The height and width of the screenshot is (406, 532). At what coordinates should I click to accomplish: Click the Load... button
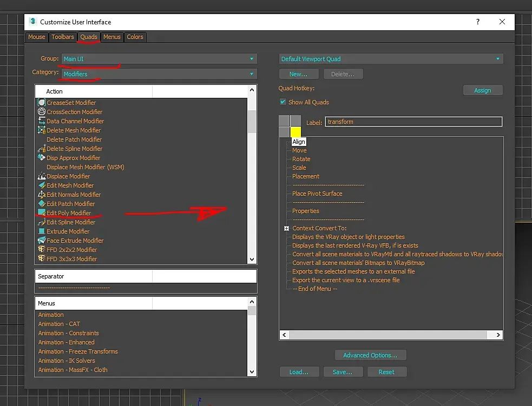pos(299,372)
